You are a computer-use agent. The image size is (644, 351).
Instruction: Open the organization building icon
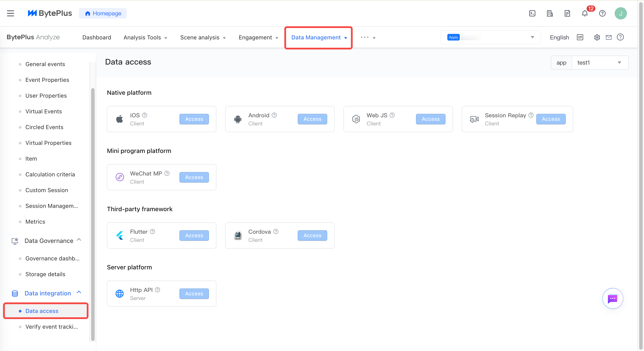(x=550, y=13)
